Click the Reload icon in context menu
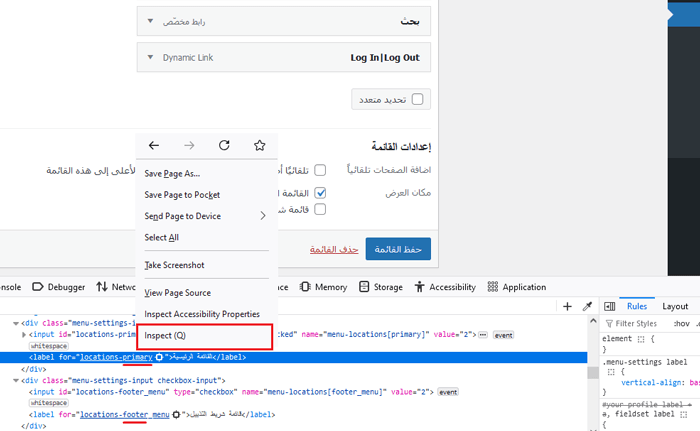The height and width of the screenshot is (431, 700). [224, 146]
